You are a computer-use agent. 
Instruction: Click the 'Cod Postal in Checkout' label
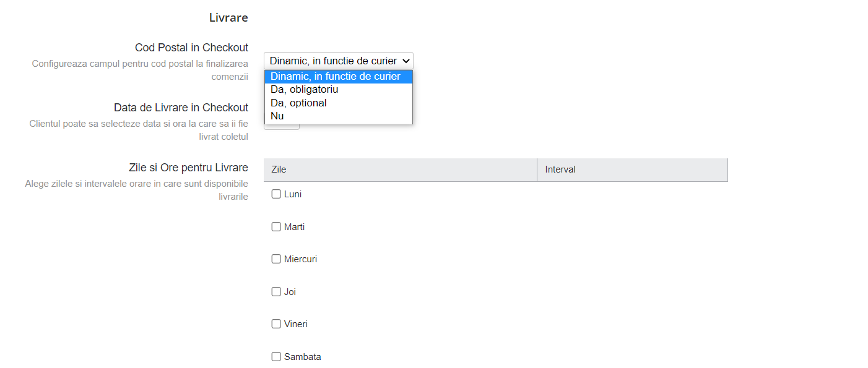192,48
